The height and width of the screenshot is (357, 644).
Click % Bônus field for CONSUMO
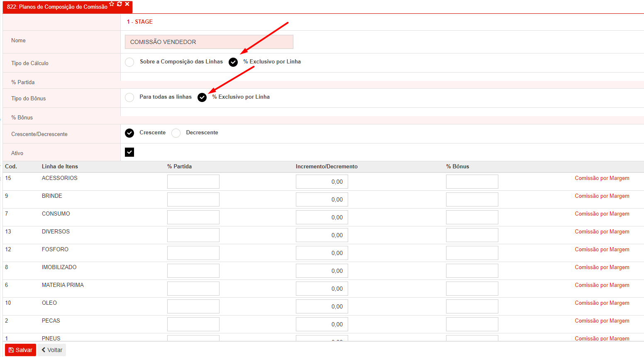click(x=472, y=217)
